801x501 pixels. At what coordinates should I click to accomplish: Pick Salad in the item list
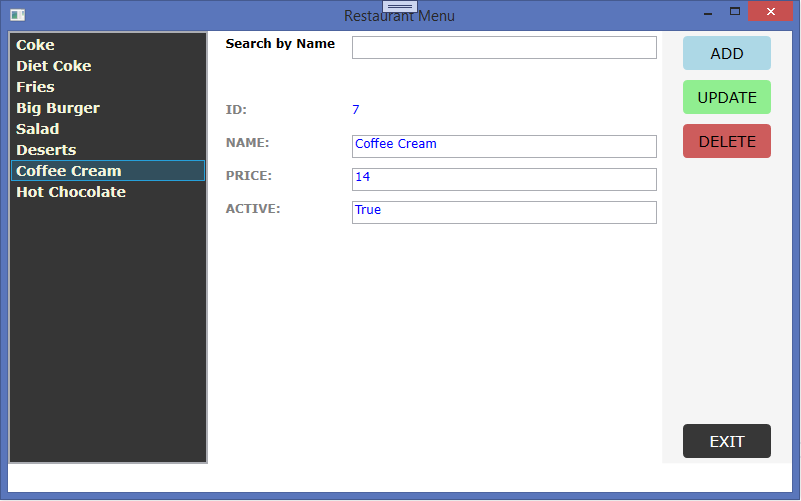coord(108,129)
